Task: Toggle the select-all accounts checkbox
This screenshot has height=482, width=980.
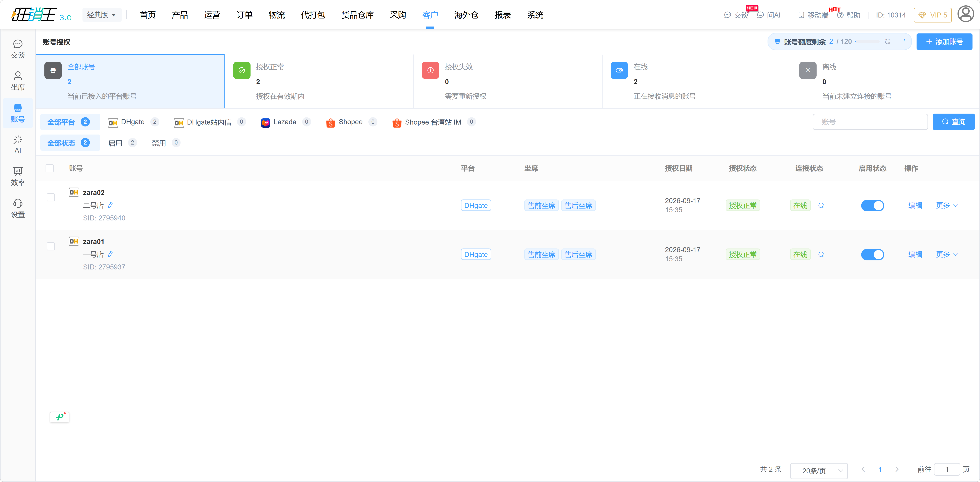Action: pyautogui.click(x=49, y=168)
